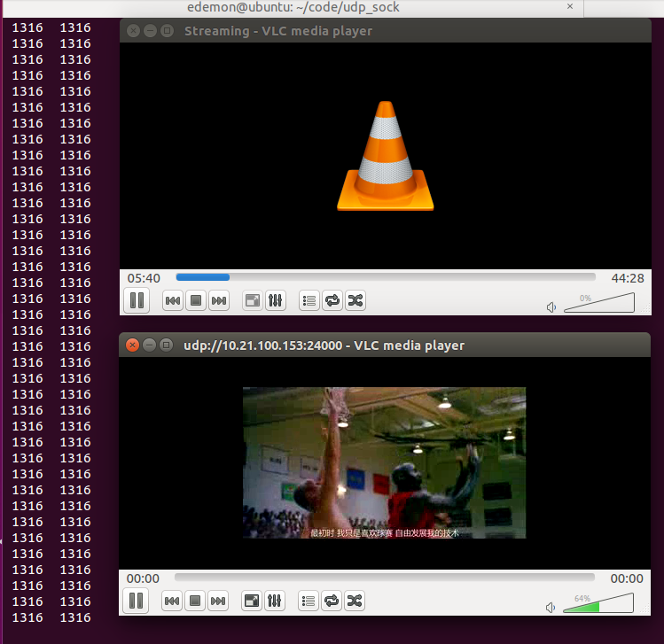The image size is (664, 644).
Task: Select the edemon@ubuntu terminal tab title
Action: tap(293, 7)
